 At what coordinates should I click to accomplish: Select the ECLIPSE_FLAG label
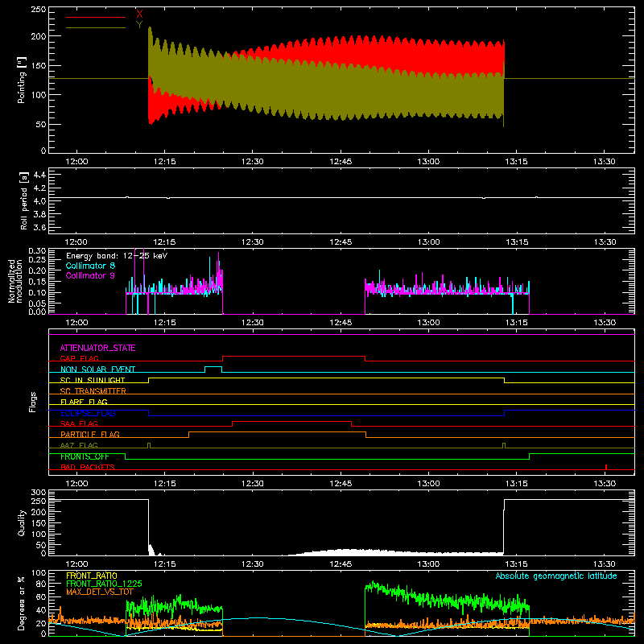pyautogui.click(x=88, y=413)
